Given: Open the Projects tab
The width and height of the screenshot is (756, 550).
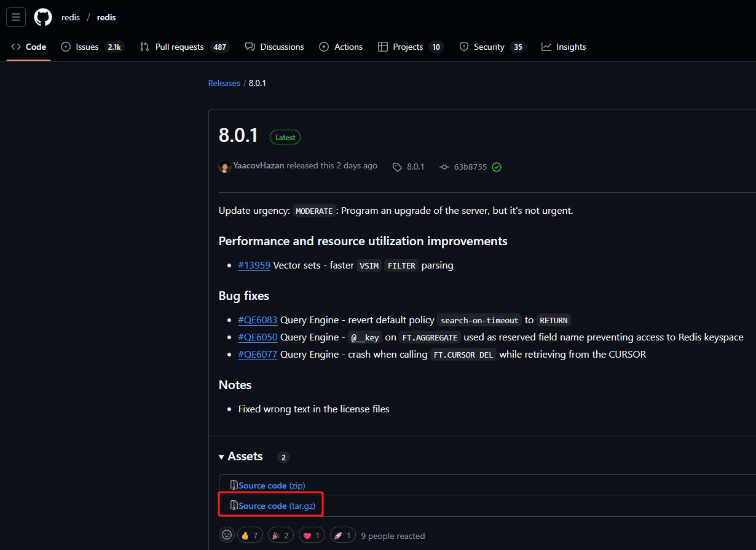Looking at the screenshot, I should pyautogui.click(x=411, y=47).
